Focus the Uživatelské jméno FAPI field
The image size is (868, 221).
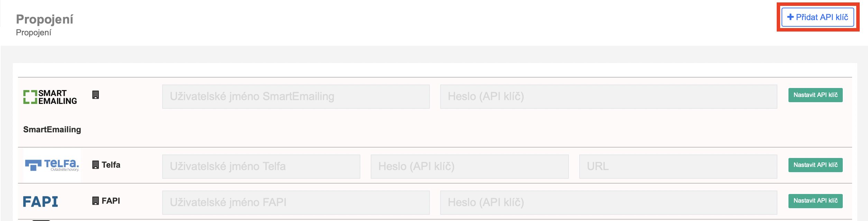pyautogui.click(x=296, y=203)
